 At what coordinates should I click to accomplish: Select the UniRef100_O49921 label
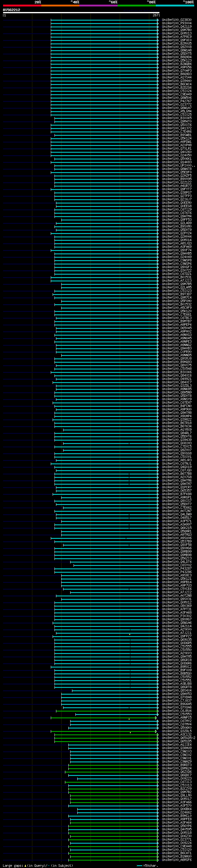176,379
